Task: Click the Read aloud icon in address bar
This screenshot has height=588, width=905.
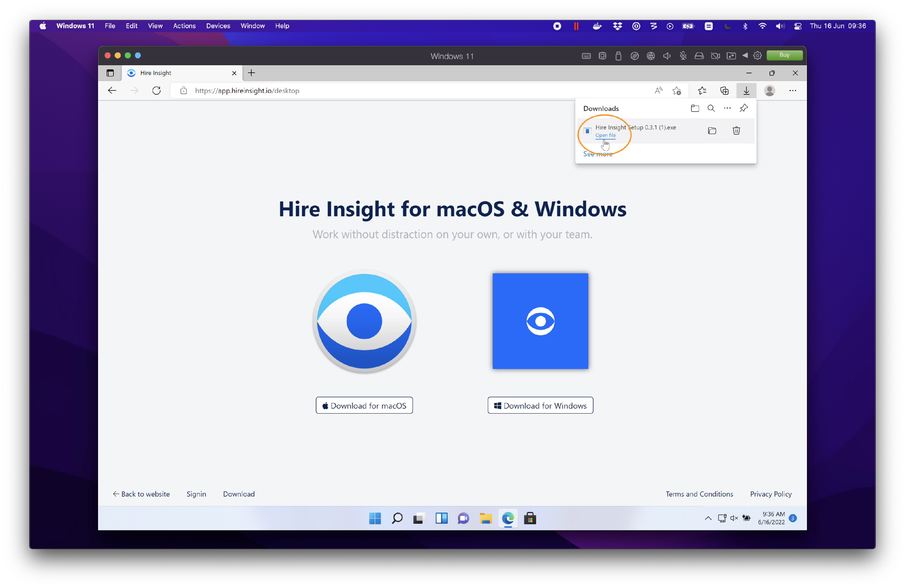Action: [x=658, y=91]
